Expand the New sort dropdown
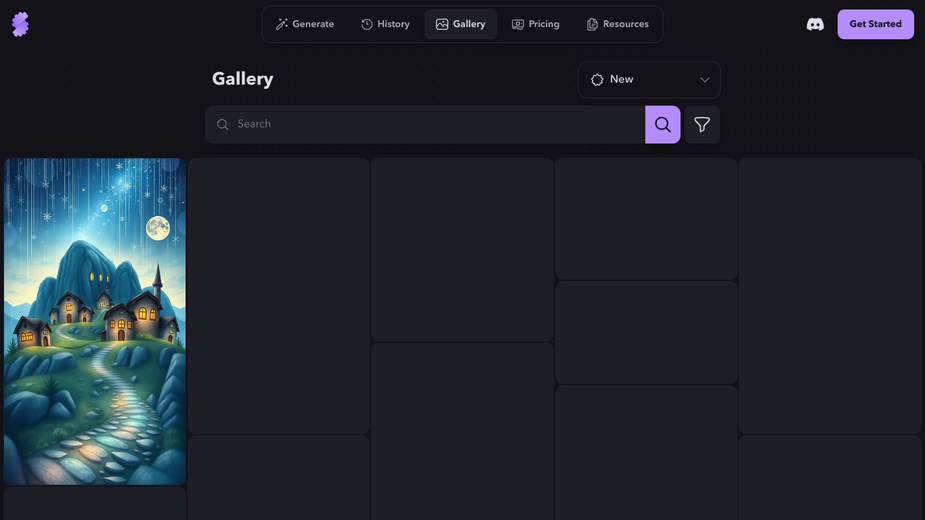The image size is (925, 520). (649, 80)
